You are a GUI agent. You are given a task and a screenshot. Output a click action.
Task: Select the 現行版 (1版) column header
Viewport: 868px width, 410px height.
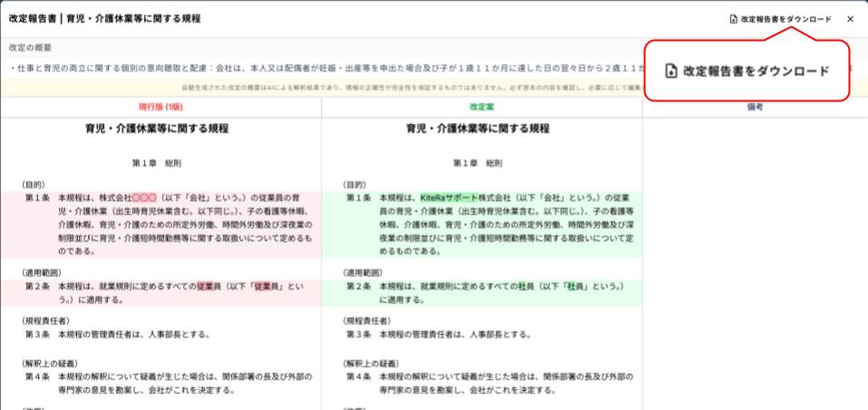[160, 107]
